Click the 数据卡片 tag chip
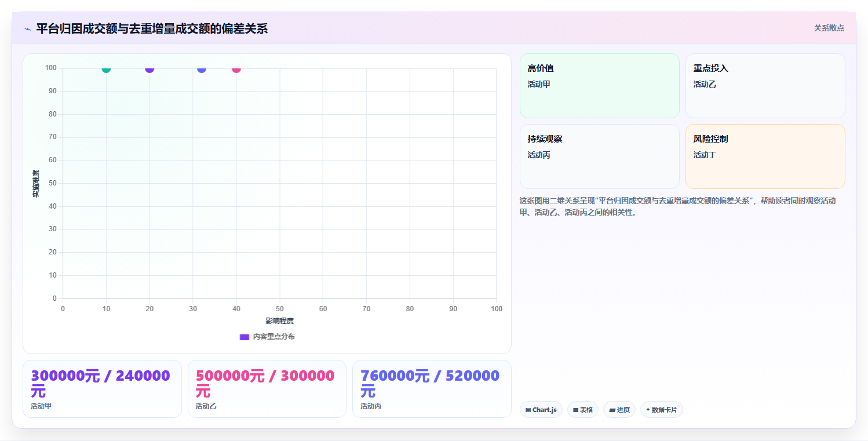 coord(662,410)
